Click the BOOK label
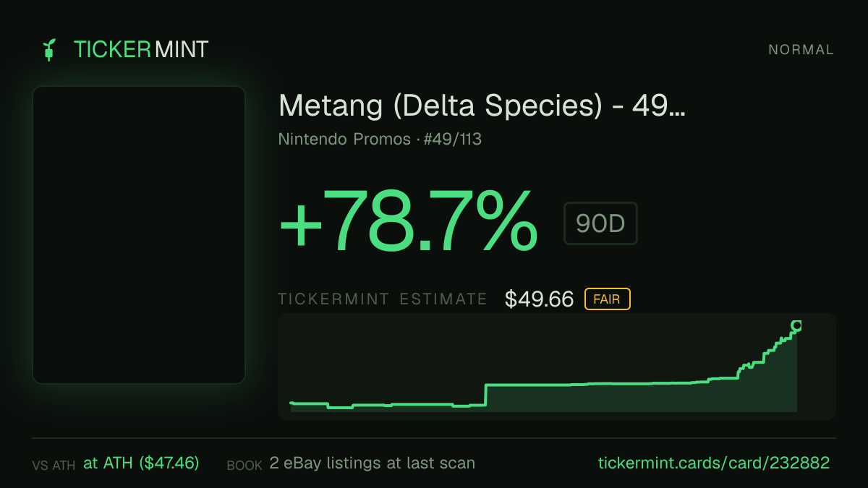868x488 pixels. 244,466
